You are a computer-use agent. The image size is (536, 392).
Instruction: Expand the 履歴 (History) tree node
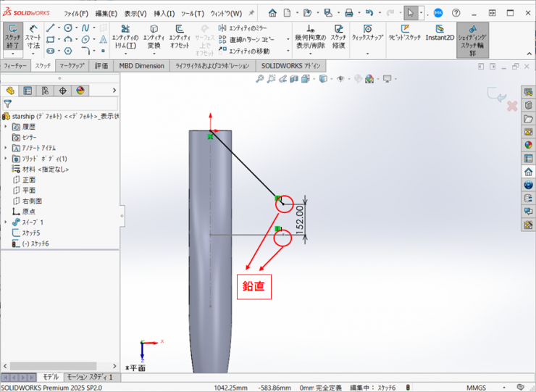tap(7, 127)
